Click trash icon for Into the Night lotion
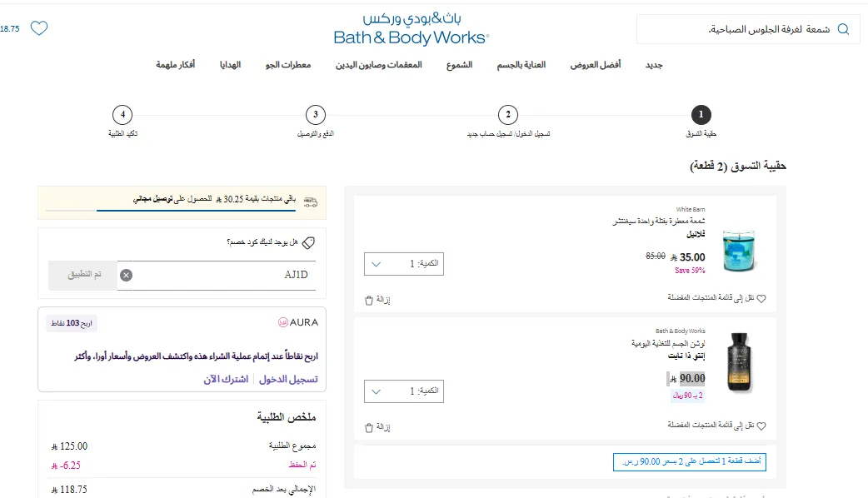The height and width of the screenshot is (498, 868). click(369, 428)
